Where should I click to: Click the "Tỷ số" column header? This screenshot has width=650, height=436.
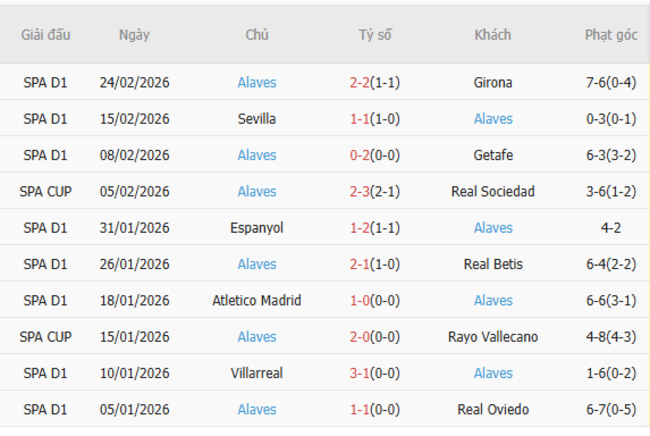pos(375,34)
